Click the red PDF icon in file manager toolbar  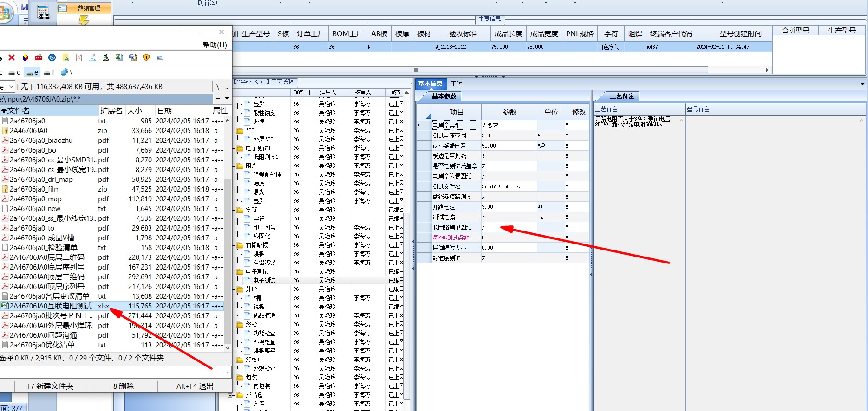point(39,58)
